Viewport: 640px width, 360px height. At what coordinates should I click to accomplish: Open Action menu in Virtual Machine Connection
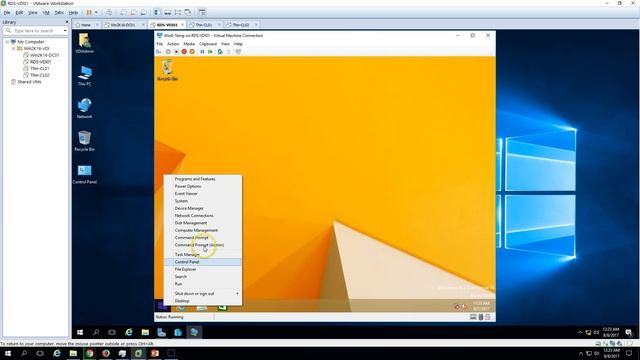[173, 44]
